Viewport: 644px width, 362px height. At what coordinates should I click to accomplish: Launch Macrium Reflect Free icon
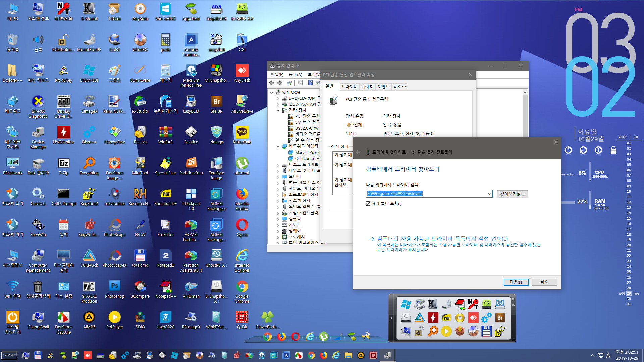[191, 76]
